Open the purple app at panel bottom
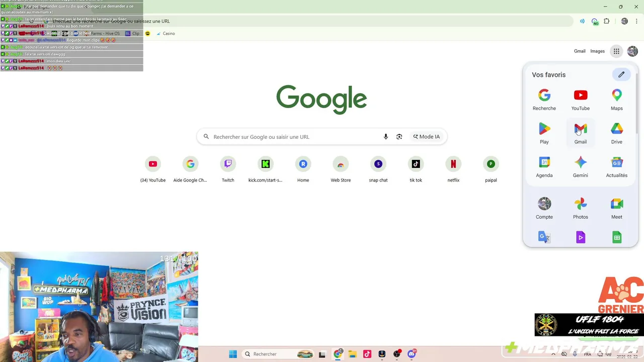This screenshot has width=644, height=362. coord(580,237)
